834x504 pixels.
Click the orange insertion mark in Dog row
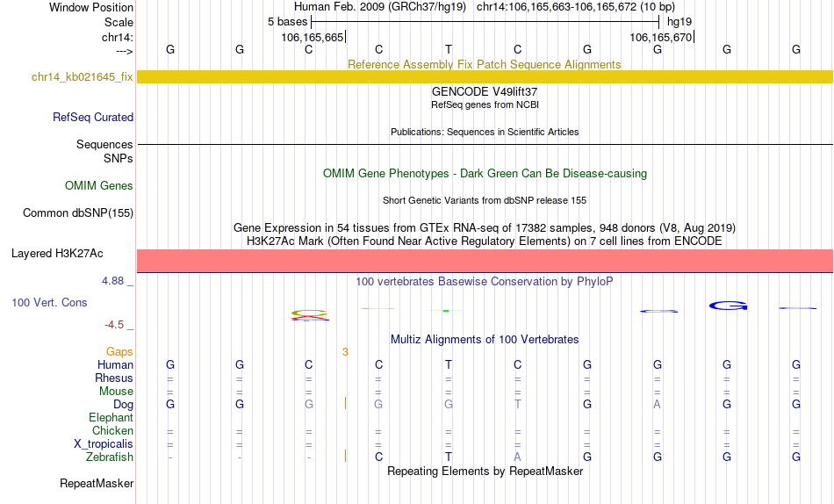[x=345, y=403]
